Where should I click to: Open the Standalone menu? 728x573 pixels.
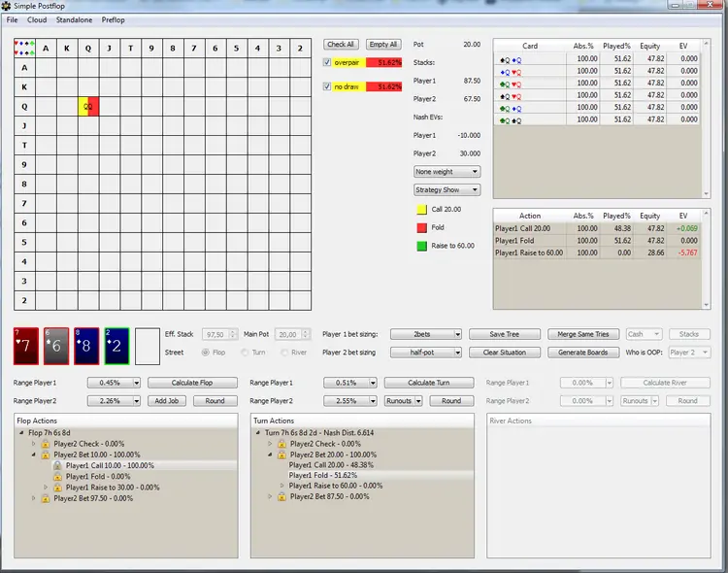[x=75, y=20]
